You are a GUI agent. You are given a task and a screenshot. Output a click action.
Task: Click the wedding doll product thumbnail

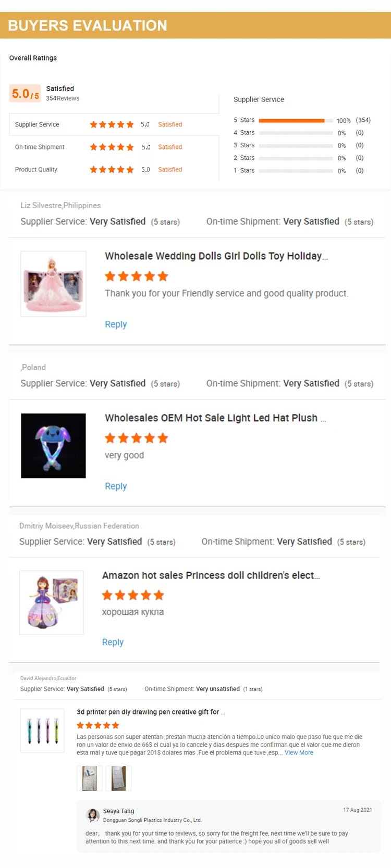(x=53, y=284)
